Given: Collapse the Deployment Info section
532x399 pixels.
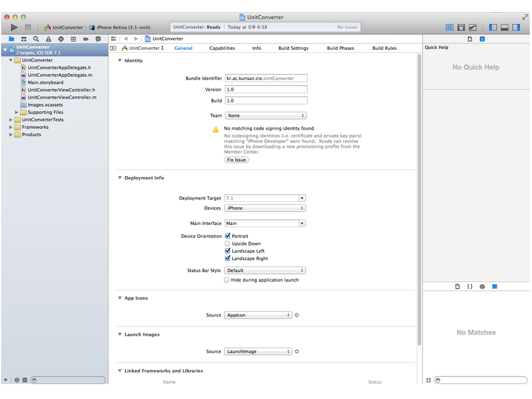Looking at the screenshot, I should [120, 178].
